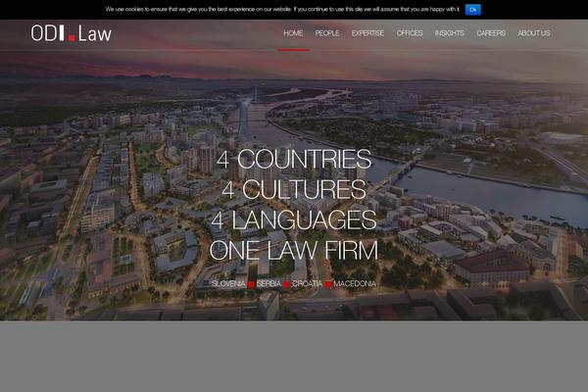Click the '4 LANGUAGES' headline text
This screenshot has width=588, height=392.
click(x=294, y=220)
